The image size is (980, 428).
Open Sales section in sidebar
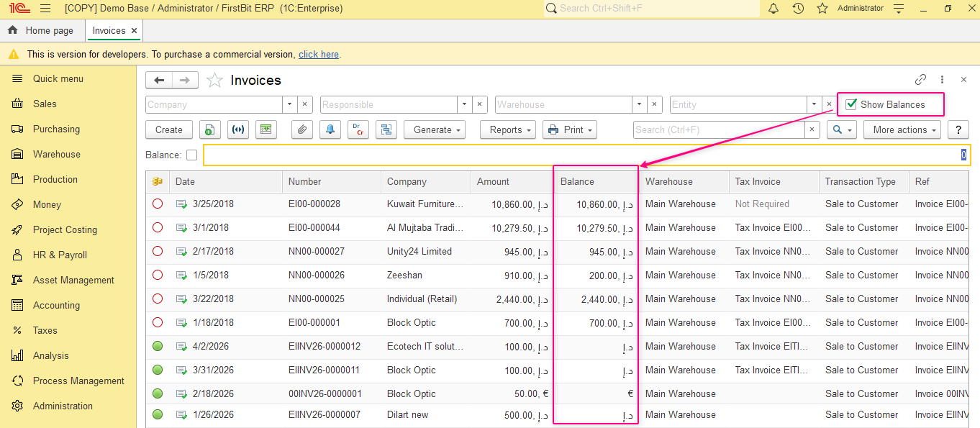[x=45, y=104]
